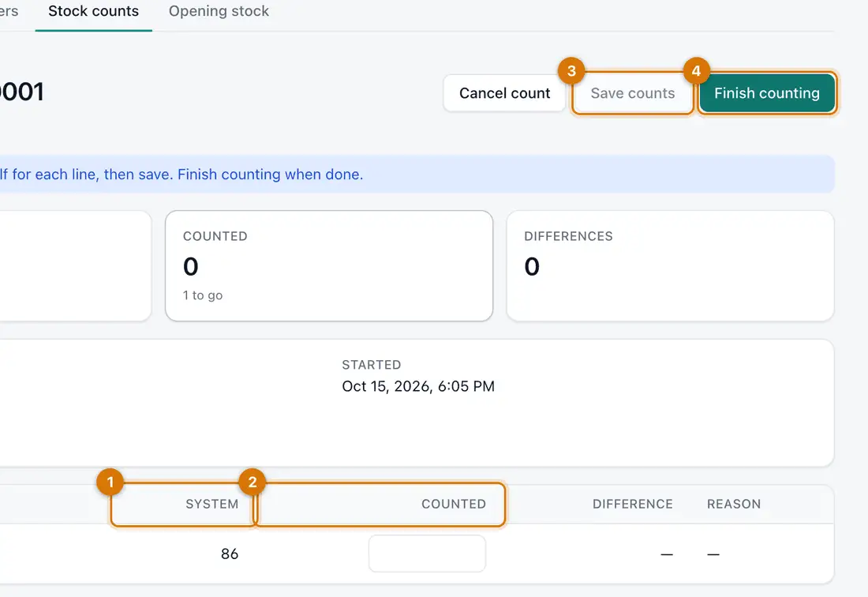Screen dimensions: 868x597
Task: Click the counted quantity input field
Action: pos(427,554)
